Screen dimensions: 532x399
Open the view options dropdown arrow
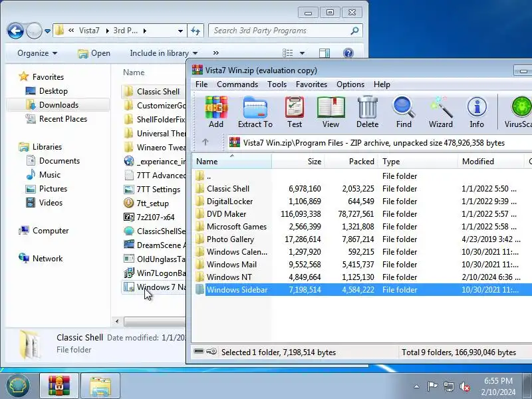coord(302,53)
